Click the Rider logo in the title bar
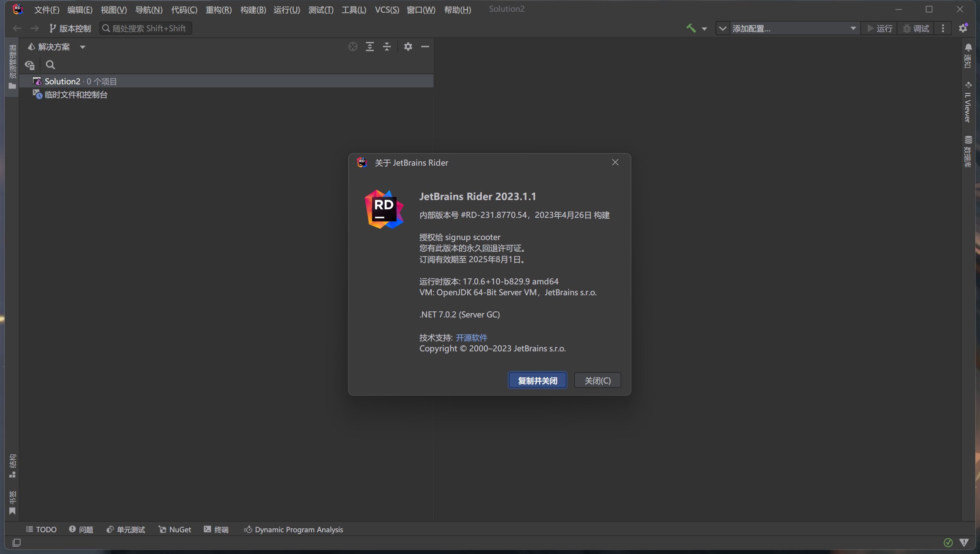The image size is (980, 554). point(17,9)
